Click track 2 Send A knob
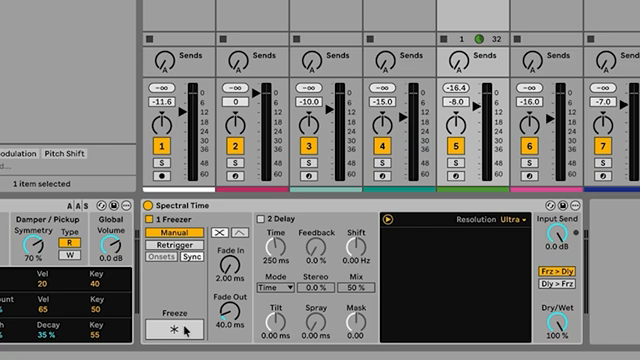 click(x=238, y=61)
